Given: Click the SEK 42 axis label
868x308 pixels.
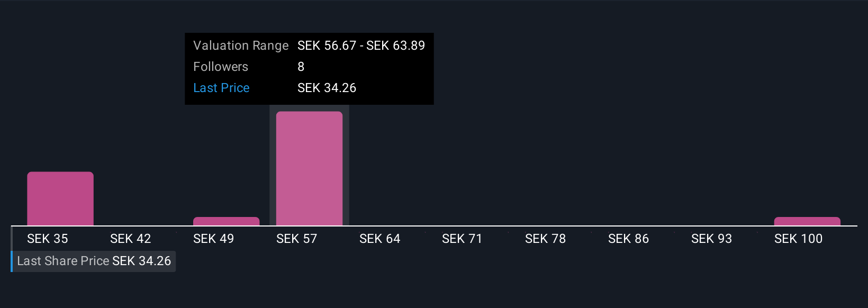Looking at the screenshot, I should [x=130, y=239].
